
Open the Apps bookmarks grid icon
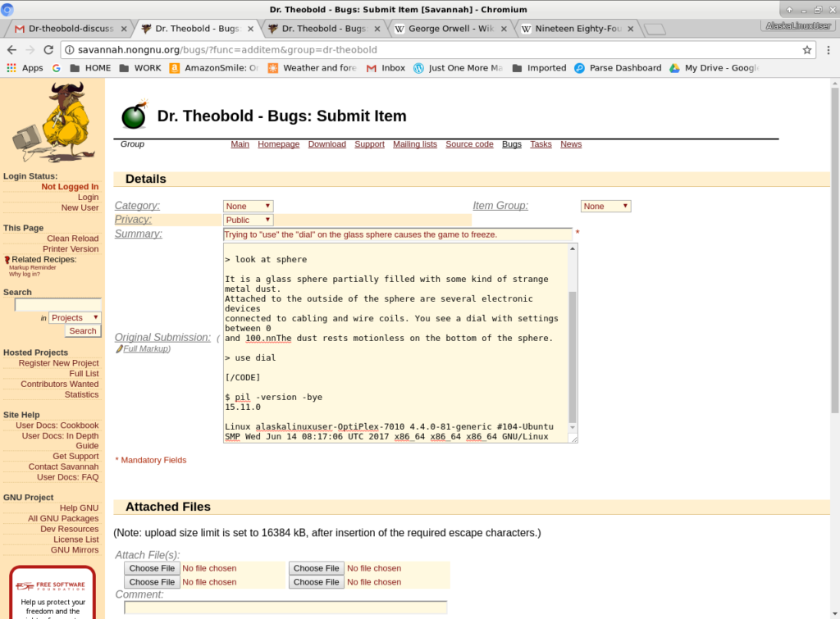click(11, 68)
